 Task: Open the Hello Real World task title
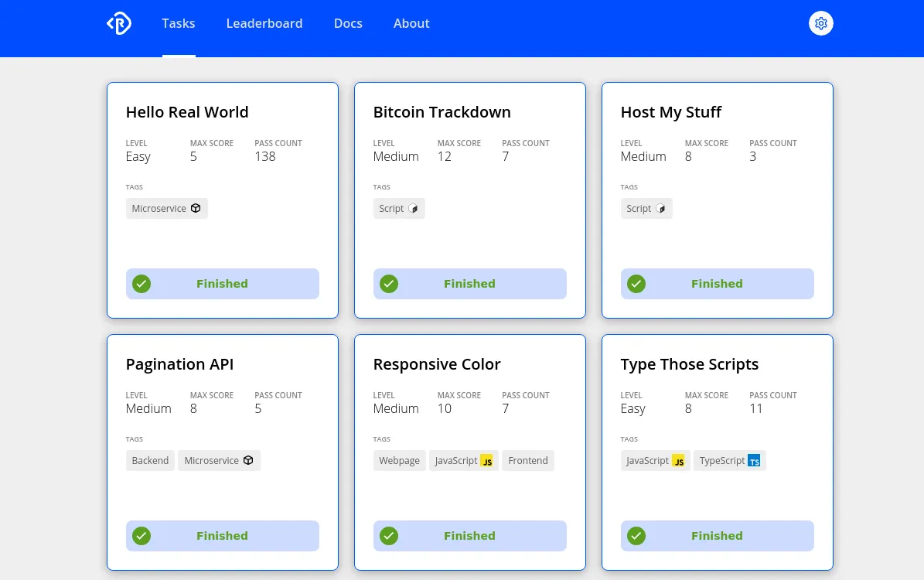pyautogui.click(x=187, y=112)
